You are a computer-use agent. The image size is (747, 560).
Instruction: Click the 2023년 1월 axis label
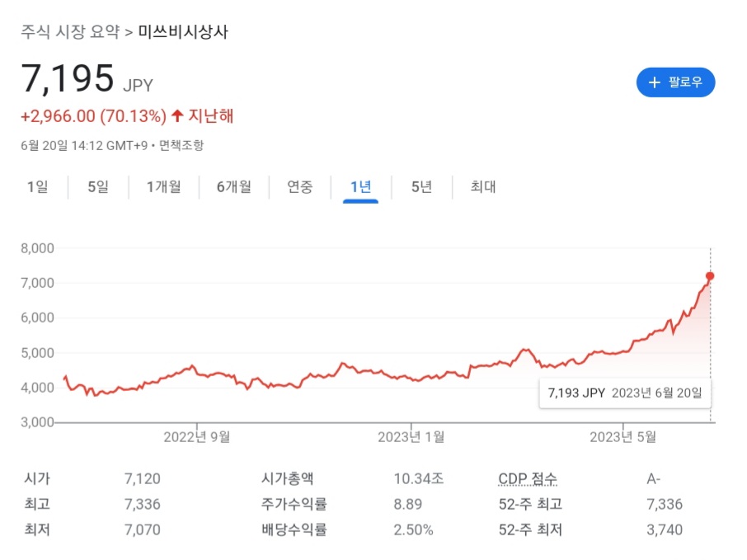(x=411, y=437)
